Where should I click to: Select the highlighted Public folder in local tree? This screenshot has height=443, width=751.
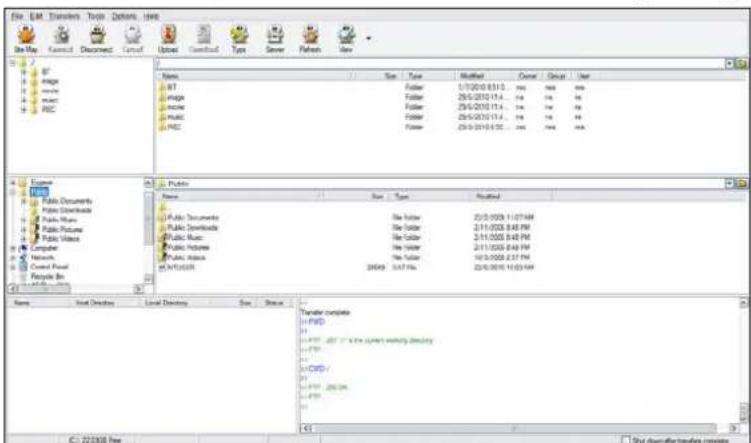click(39, 192)
